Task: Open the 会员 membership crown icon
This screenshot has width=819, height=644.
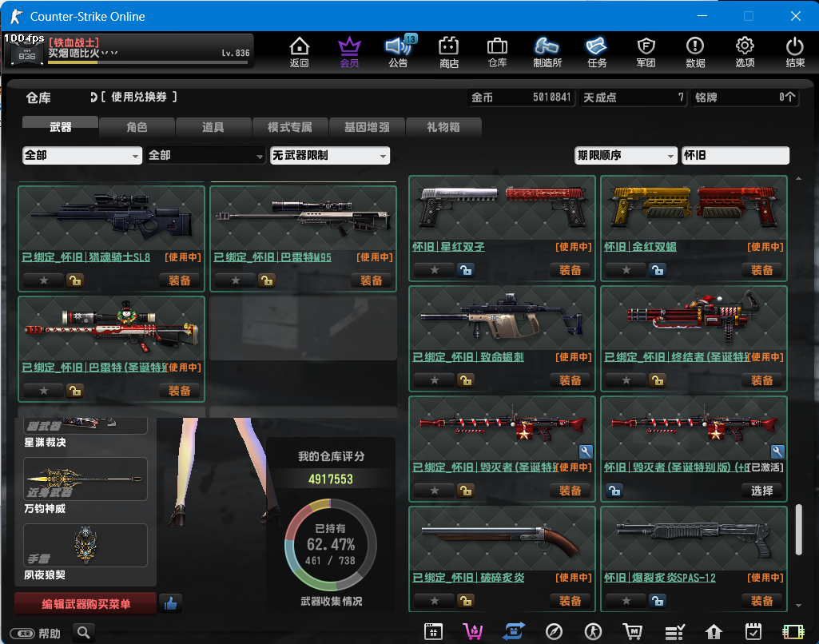Action: 349,52
